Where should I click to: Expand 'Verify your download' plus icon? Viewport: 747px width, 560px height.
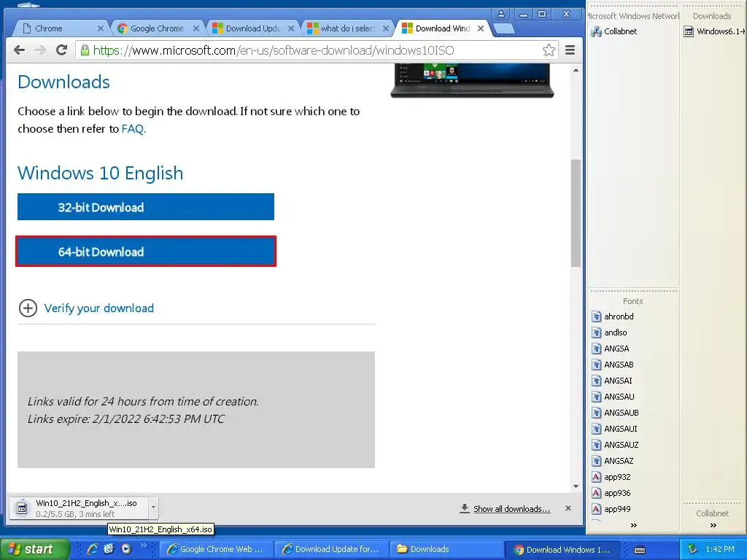[28, 308]
